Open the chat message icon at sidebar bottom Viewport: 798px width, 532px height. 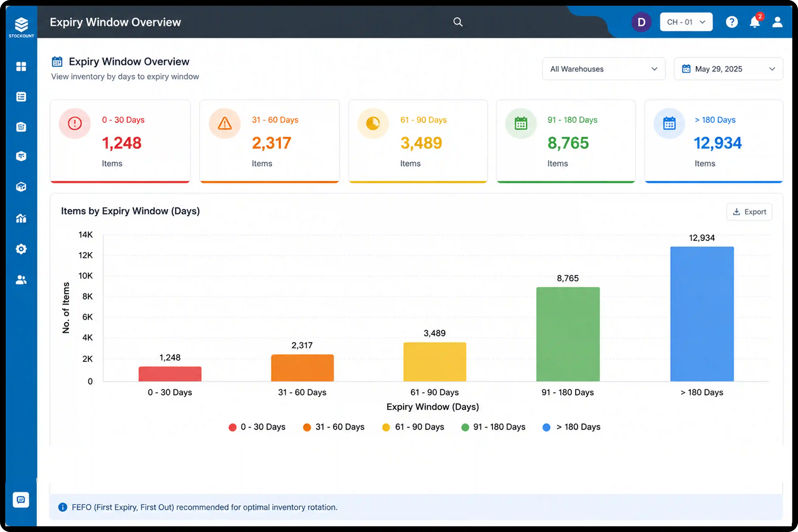coord(21,500)
